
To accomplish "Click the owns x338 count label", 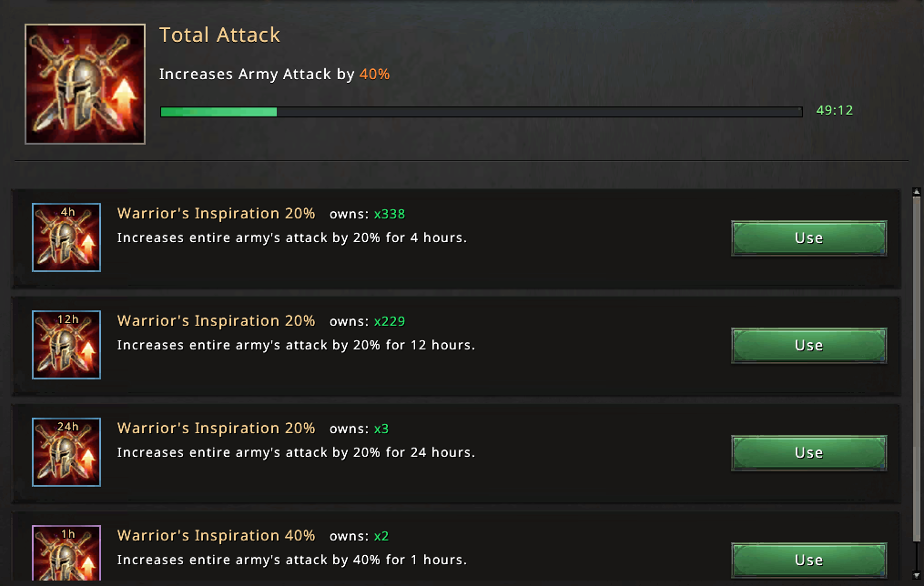I will (x=367, y=214).
